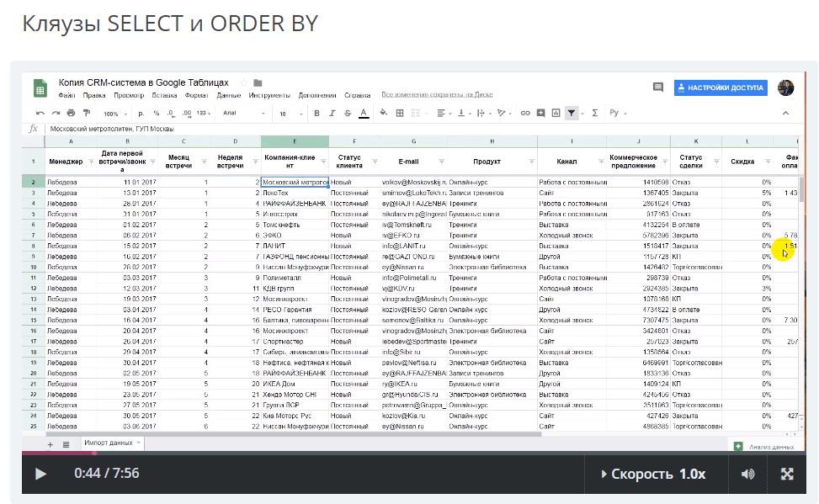Image resolution: width=819 pixels, height=504 pixels.
Task: Open filter on Канал column header
Action: click(600, 162)
